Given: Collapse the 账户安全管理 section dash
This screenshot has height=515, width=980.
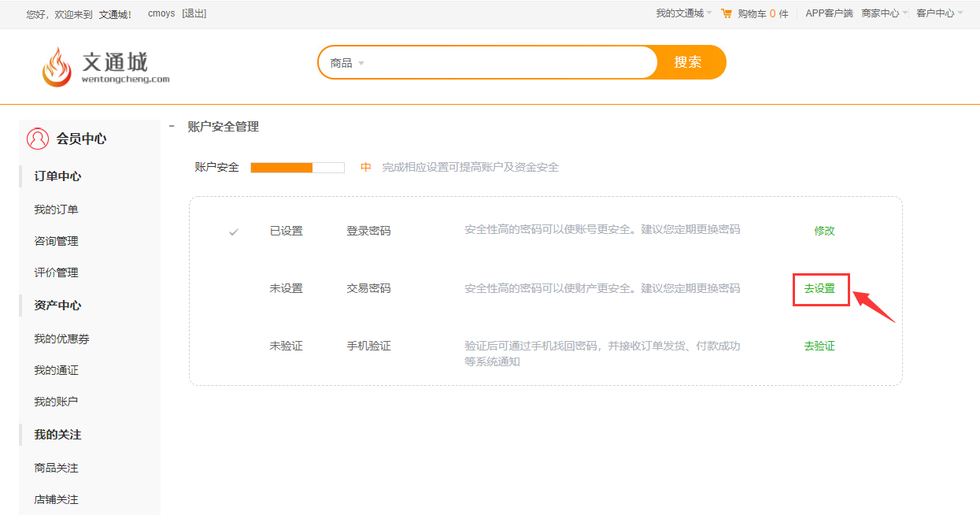Looking at the screenshot, I should pyautogui.click(x=172, y=126).
